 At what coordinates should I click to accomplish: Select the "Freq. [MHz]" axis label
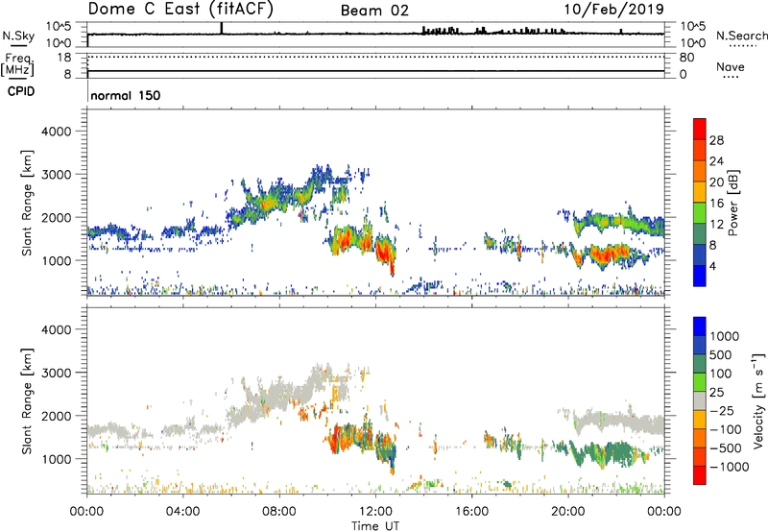[x=17, y=65]
